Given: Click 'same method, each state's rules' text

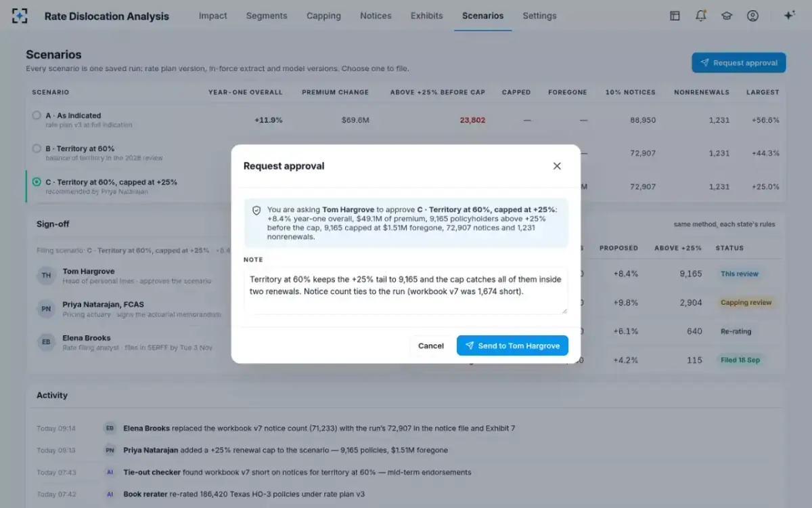Looking at the screenshot, I should [725, 224].
